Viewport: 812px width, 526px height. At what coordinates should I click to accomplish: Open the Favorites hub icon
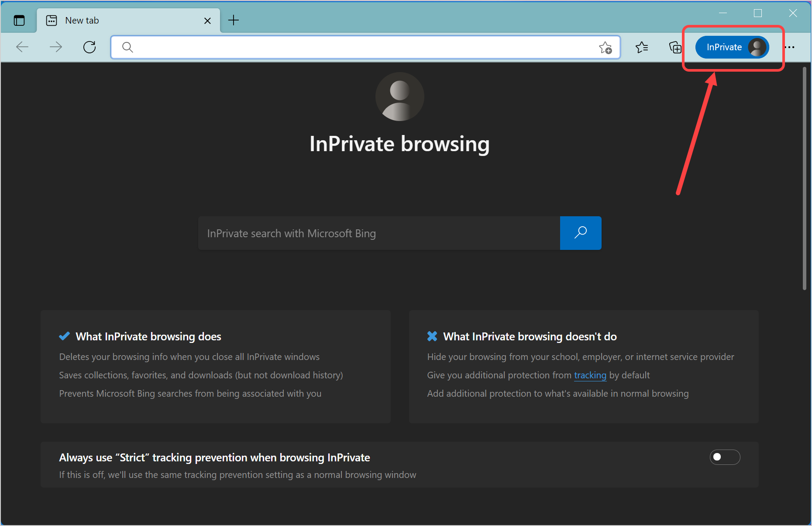click(x=642, y=47)
